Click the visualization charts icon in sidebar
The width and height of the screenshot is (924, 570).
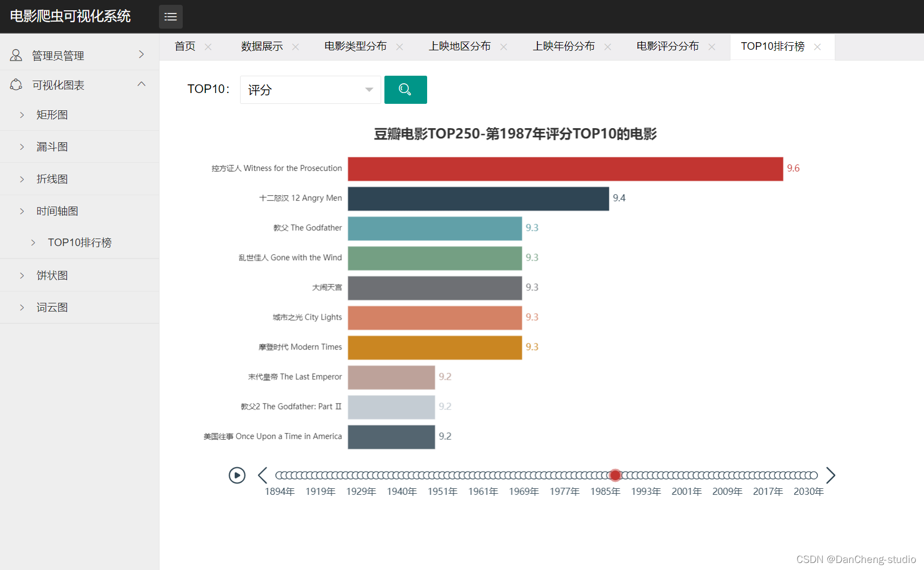pos(16,85)
